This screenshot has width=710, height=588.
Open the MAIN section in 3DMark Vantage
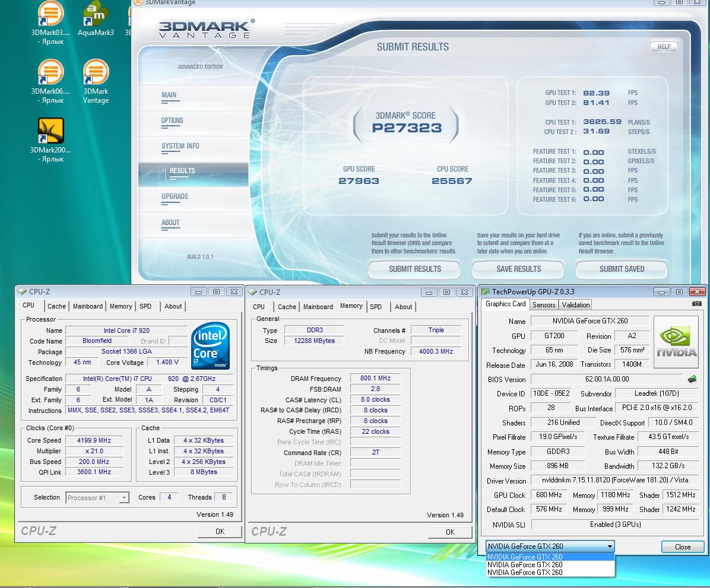click(x=169, y=95)
